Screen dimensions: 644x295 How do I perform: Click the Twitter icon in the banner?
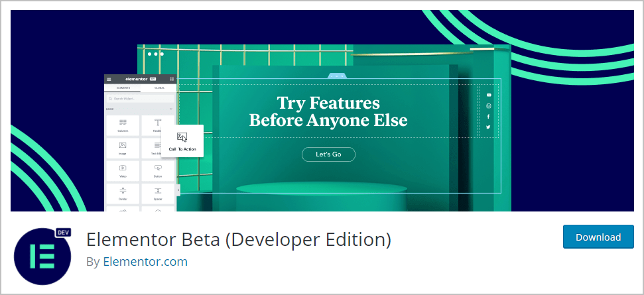pos(489,127)
